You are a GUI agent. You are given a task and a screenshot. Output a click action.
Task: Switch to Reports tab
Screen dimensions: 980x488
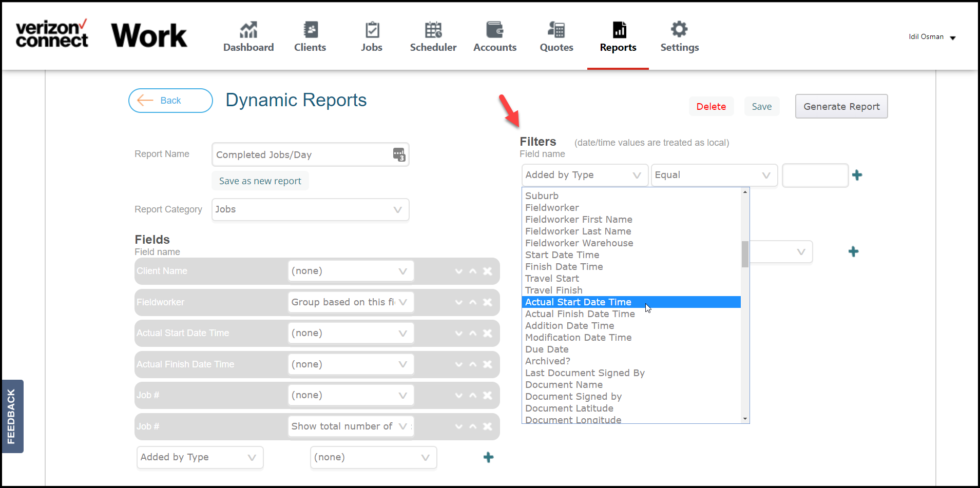click(618, 37)
